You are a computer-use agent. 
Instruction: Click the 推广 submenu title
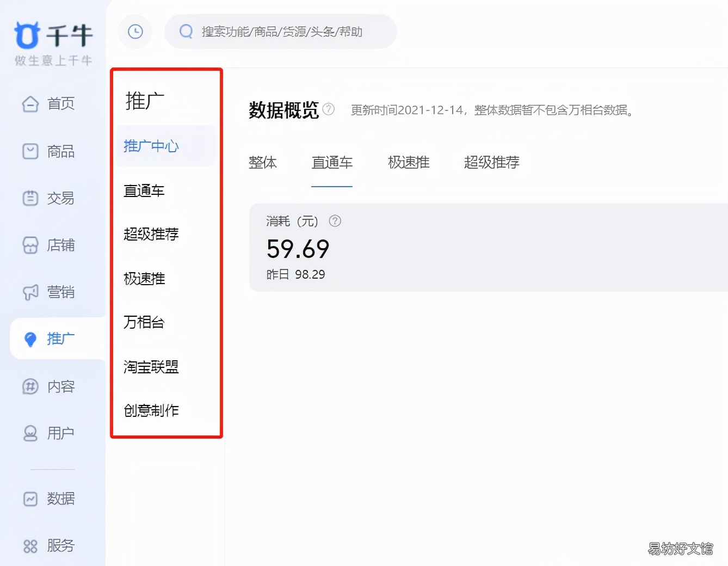point(145,101)
